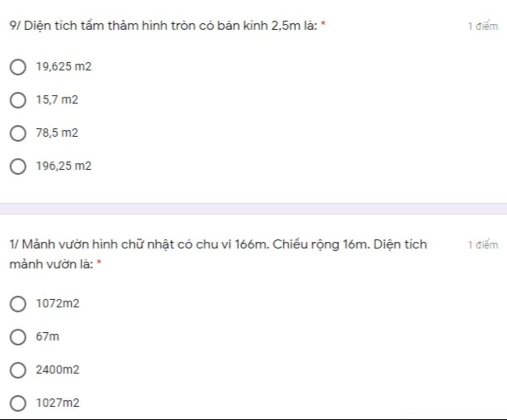Click the lavender divider band between questions
The height and width of the screenshot is (420, 507).
click(253, 209)
